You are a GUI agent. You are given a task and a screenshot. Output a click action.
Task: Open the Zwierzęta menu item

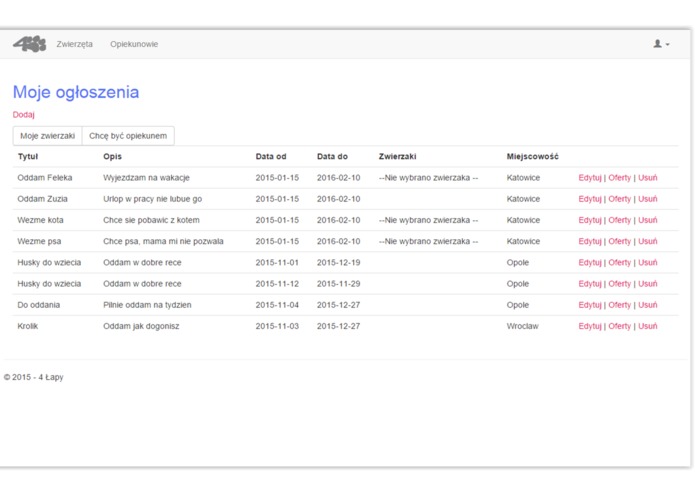click(74, 44)
